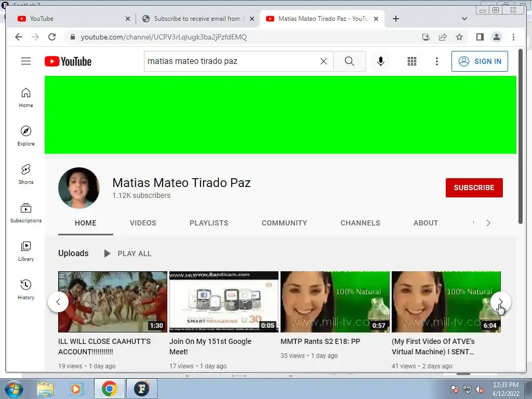The height and width of the screenshot is (399, 532).
Task: Click the Chrome taskbar icon
Action: pyautogui.click(x=109, y=389)
